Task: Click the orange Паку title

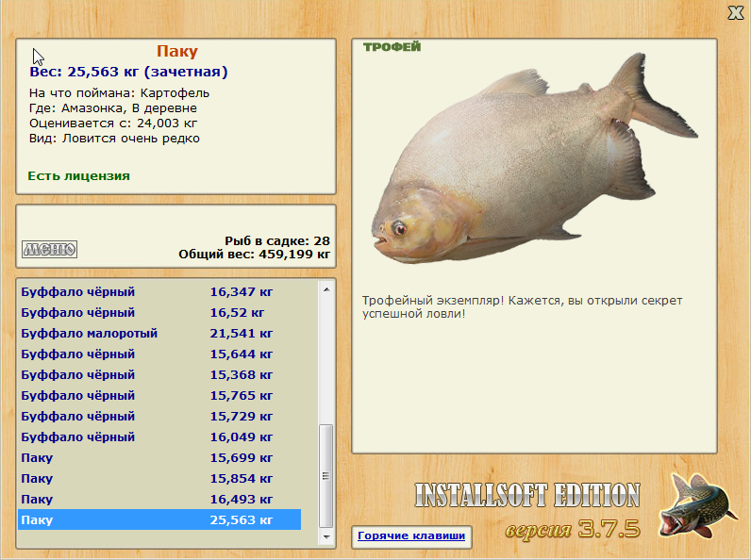Action: [177, 51]
